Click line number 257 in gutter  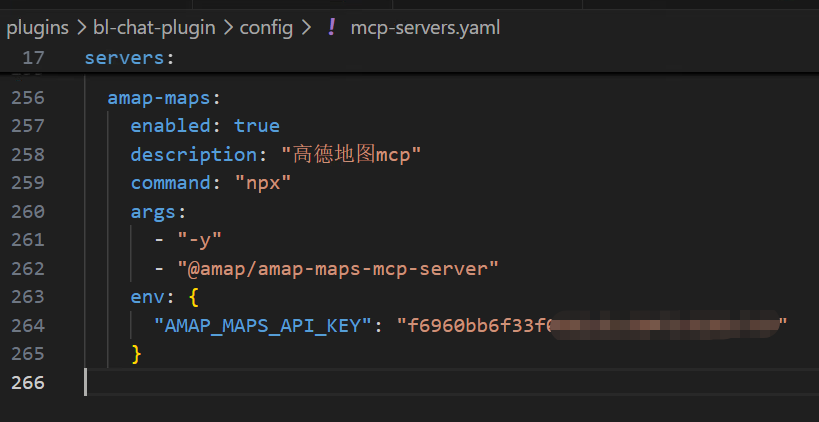point(28,126)
